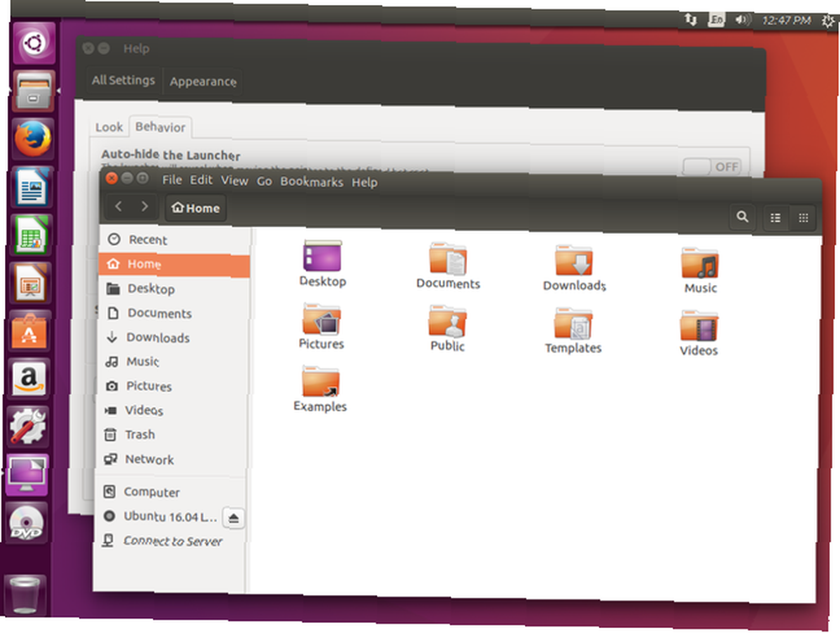Image resolution: width=840 pixels, height=633 pixels.
Task: Go forward with the right arrow button
Action: pyautogui.click(x=144, y=206)
